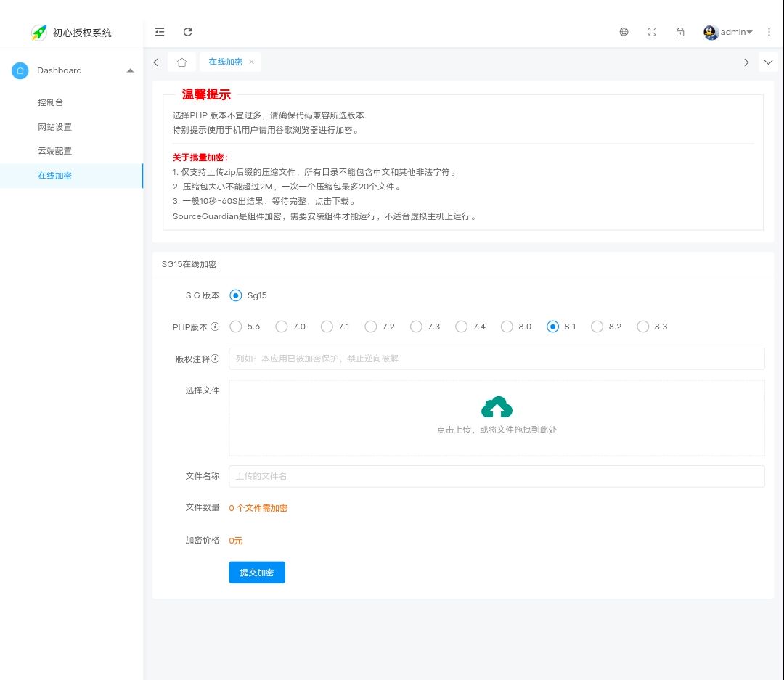Click the 提交加密 submit button
This screenshot has height=680, width=784.
pyautogui.click(x=256, y=572)
